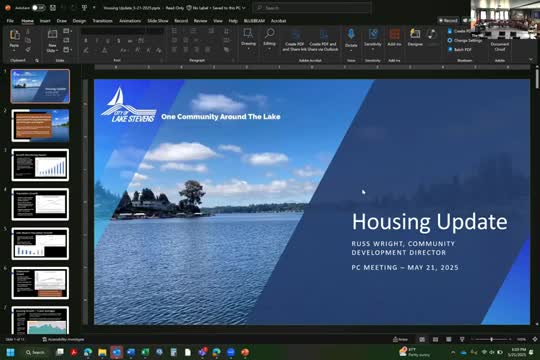Select slide 4 thumbnail
The width and height of the screenshot is (540, 360).
pyautogui.click(x=40, y=204)
